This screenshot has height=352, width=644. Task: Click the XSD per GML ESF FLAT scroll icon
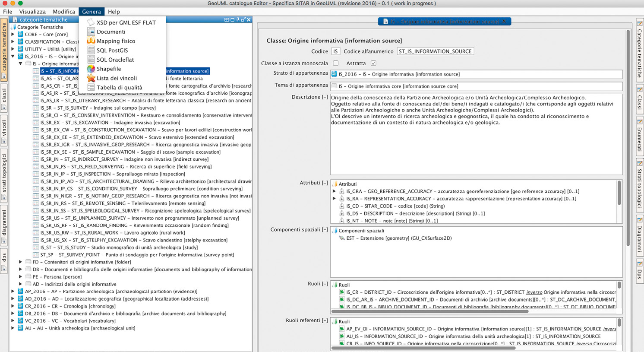[x=91, y=22]
